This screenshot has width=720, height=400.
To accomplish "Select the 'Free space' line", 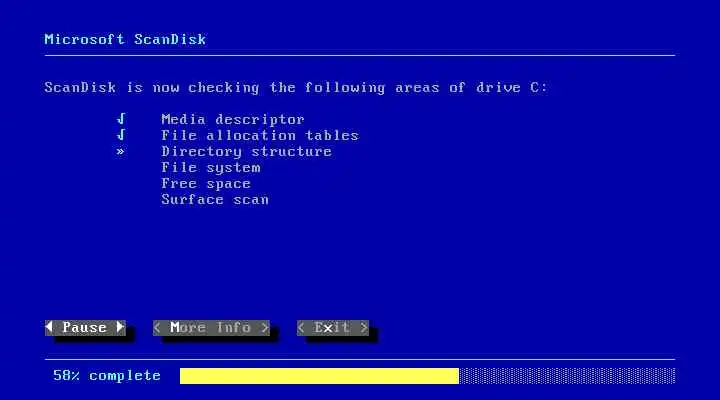I will tap(206, 184).
